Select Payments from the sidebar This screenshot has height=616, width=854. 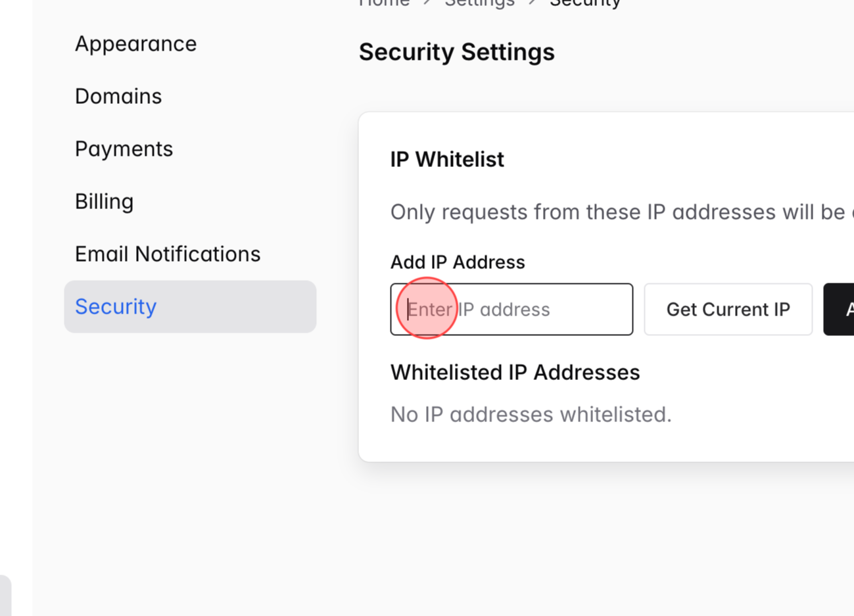tap(124, 149)
